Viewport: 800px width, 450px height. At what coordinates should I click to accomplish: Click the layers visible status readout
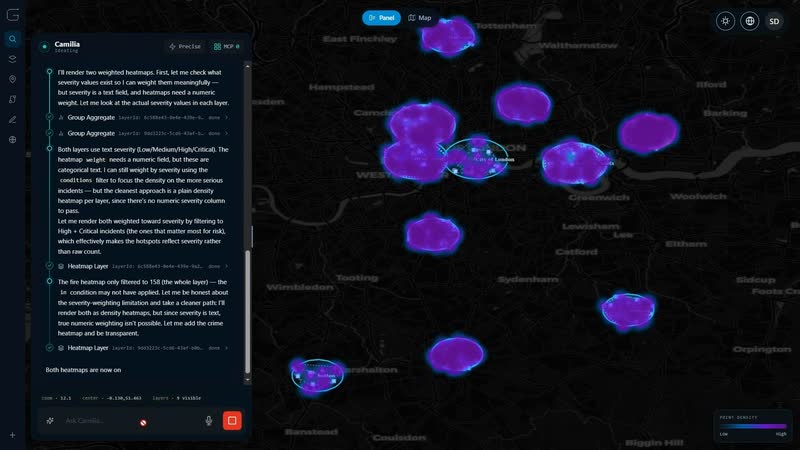pos(177,398)
